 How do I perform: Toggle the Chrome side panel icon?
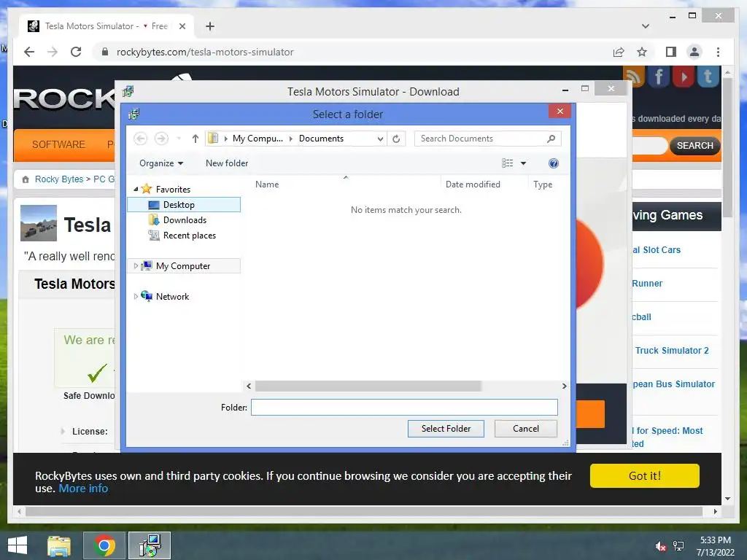pos(671,52)
